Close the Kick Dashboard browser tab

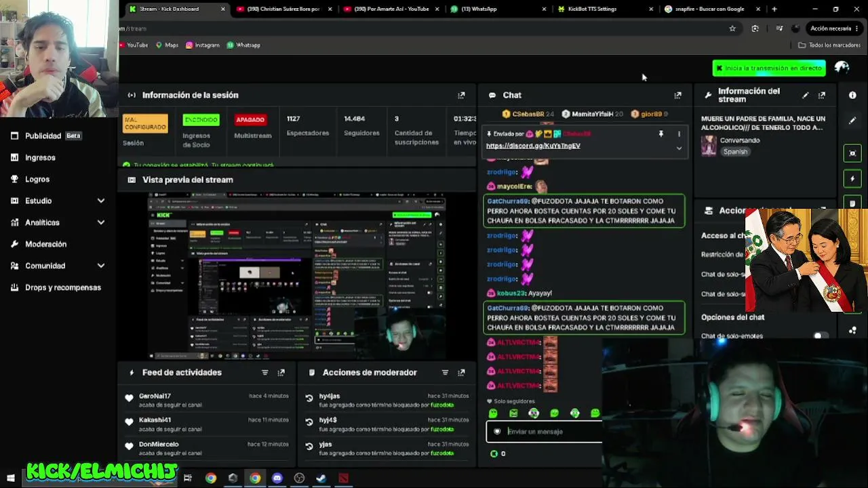223,9
